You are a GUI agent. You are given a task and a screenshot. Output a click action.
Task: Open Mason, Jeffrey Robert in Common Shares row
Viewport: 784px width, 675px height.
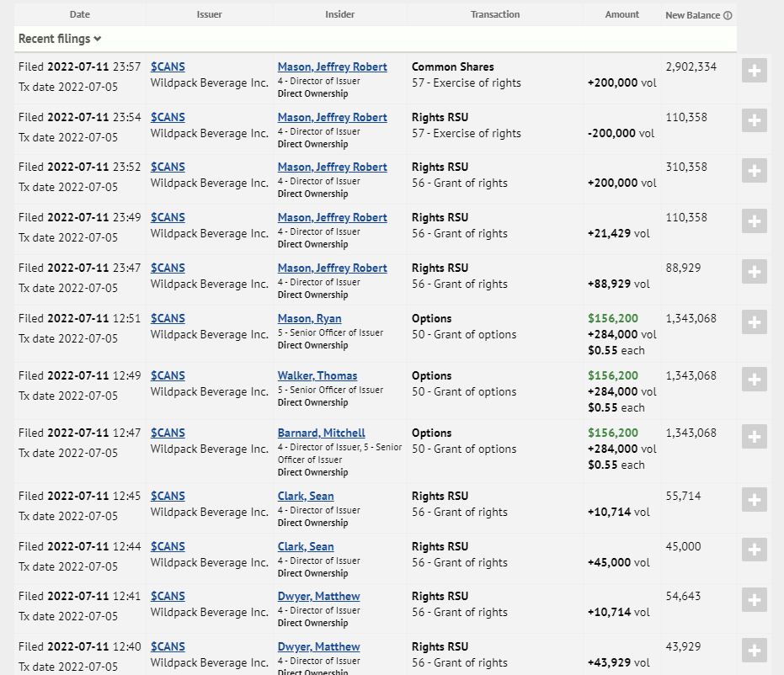[x=333, y=67]
